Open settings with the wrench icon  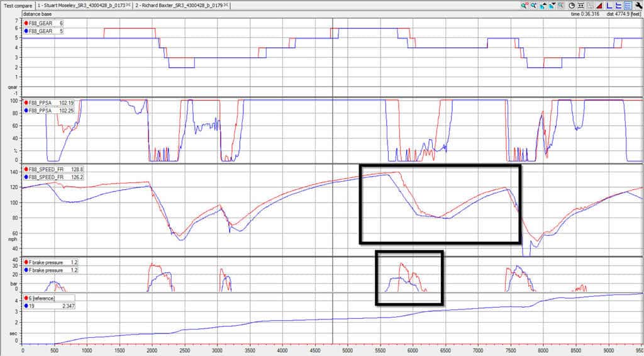pyautogui.click(x=638, y=6)
